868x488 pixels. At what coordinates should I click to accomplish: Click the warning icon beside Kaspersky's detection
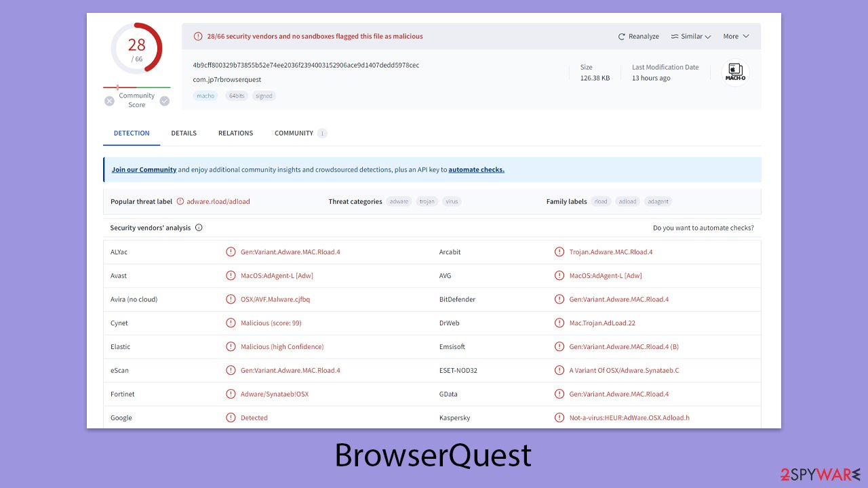(559, 418)
